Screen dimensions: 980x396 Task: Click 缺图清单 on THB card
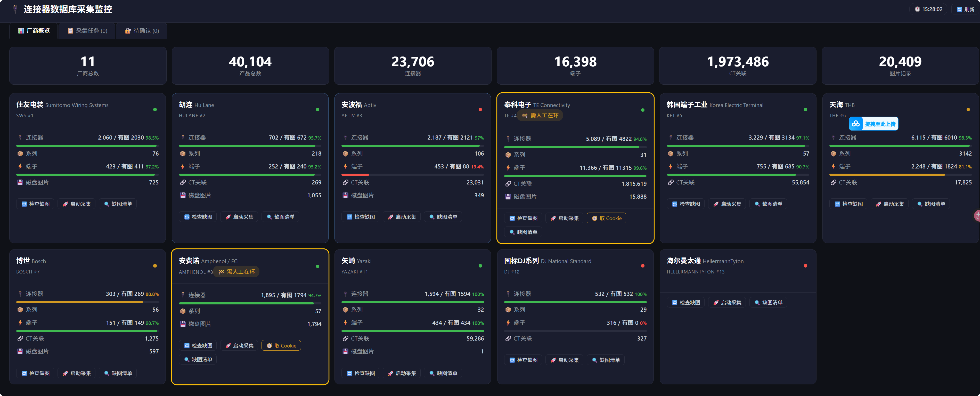(x=931, y=204)
